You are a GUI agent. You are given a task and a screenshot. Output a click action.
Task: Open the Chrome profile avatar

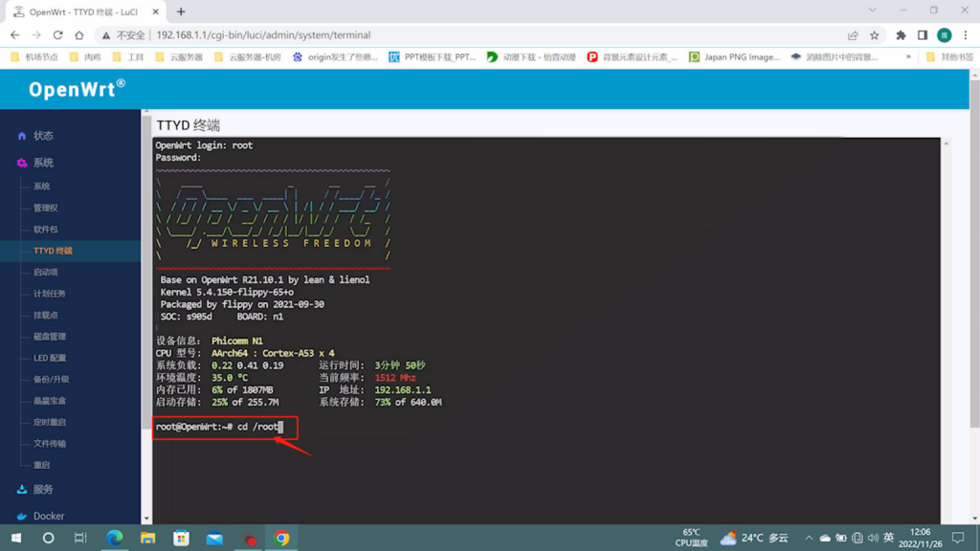click(945, 35)
